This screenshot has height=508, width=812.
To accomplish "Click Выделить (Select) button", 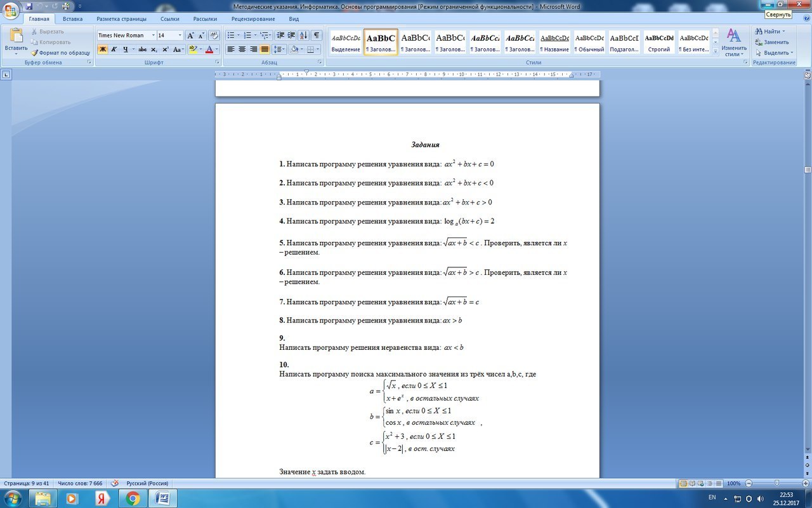I will (773, 53).
